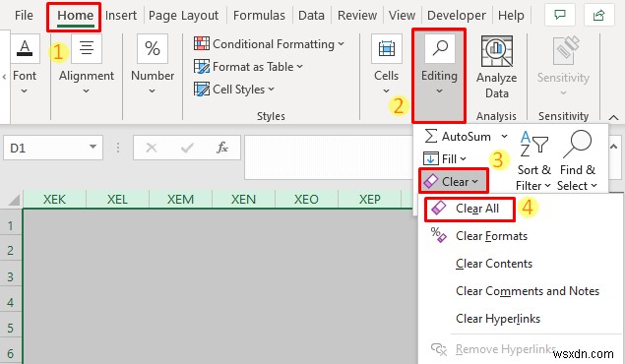Switch to the Formulas tab
The width and height of the screenshot is (625, 364).
click(x=259, y=15)
